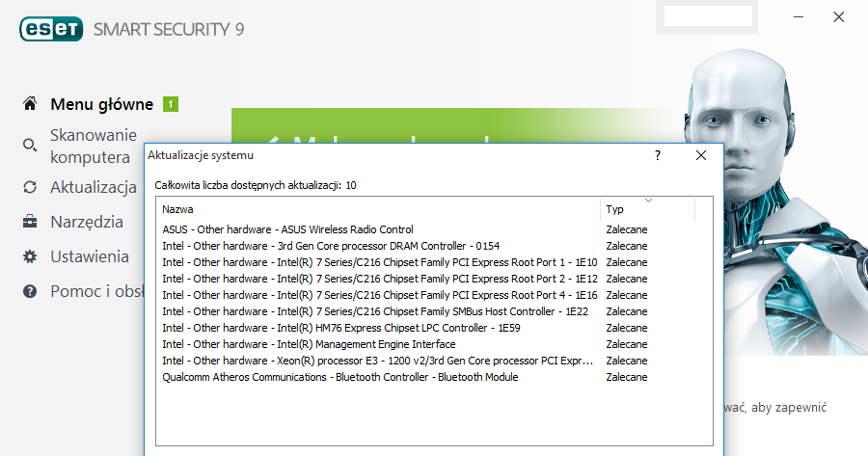This screenshot has height=456, width=868.
Task: Select Qualcomm Atheros Bluetooth Module row
Action: tap(434, 377)
